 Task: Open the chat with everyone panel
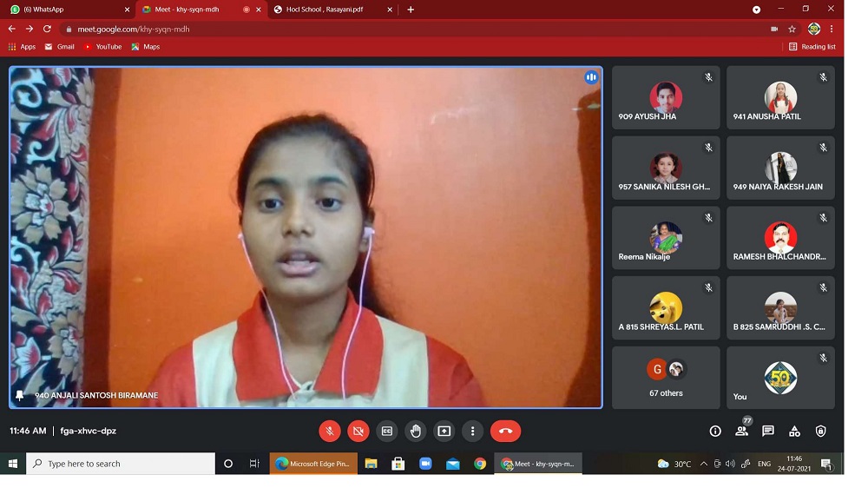[768, 431]
